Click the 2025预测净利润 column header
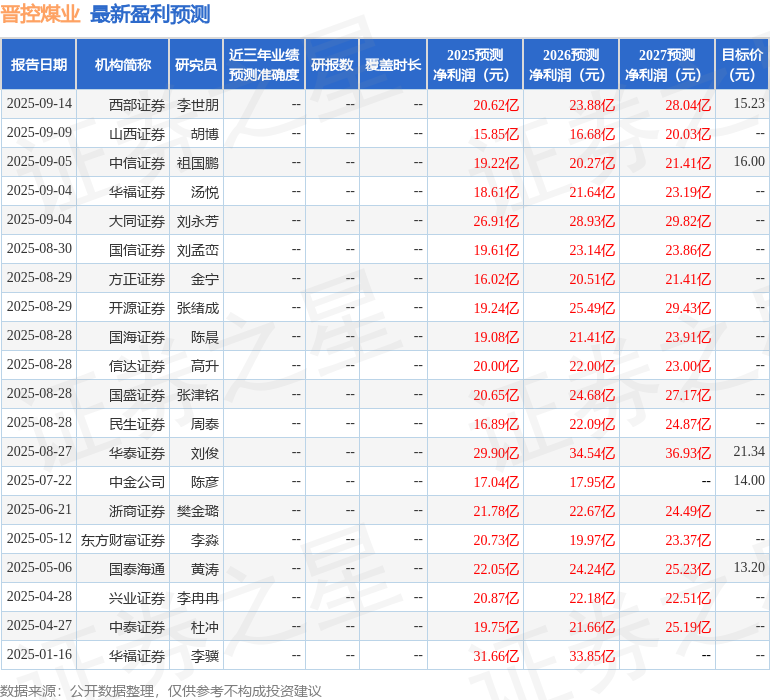The height and width of the screenshot is (700, 770). (475, 65)
